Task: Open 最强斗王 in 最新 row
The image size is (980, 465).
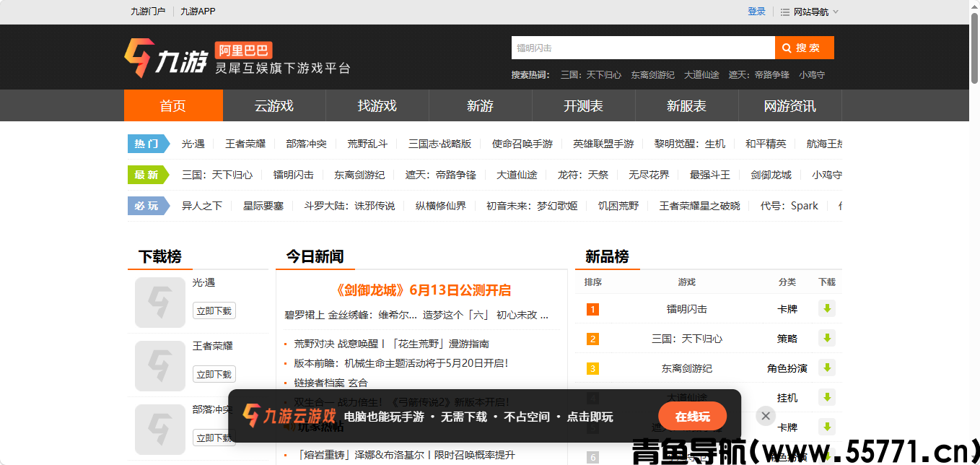Action: [x=710, y=175]
